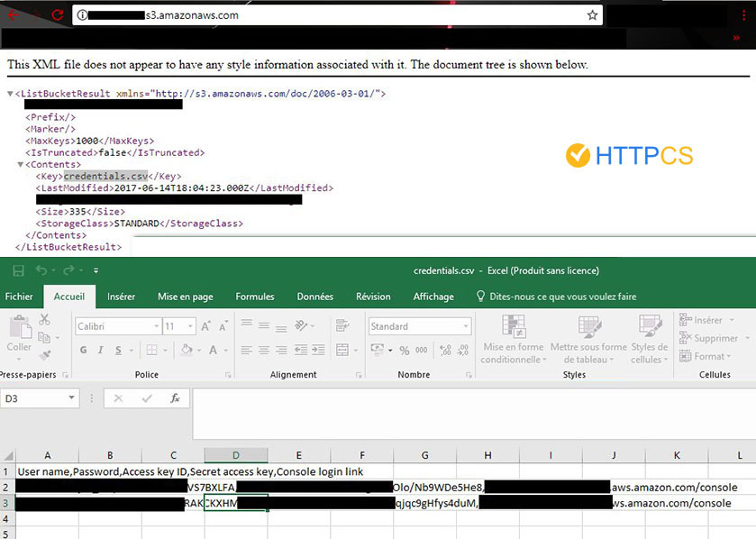756x539 pixels.
Task: Reload the S3 bucket page
Action: (58, 15)
